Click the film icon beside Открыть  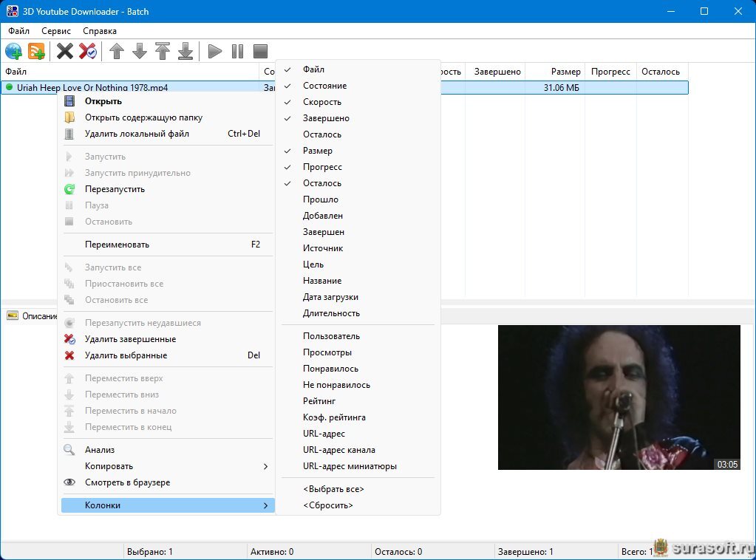coord(69,101)
